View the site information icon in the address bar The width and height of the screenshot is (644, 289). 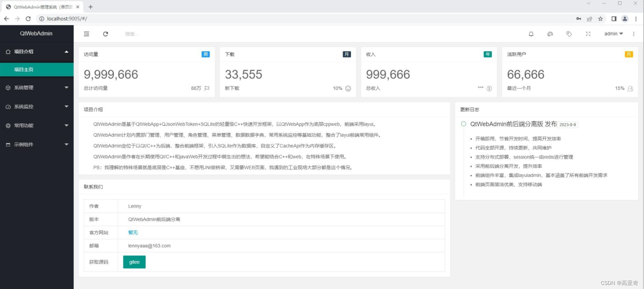coord(42,19)
